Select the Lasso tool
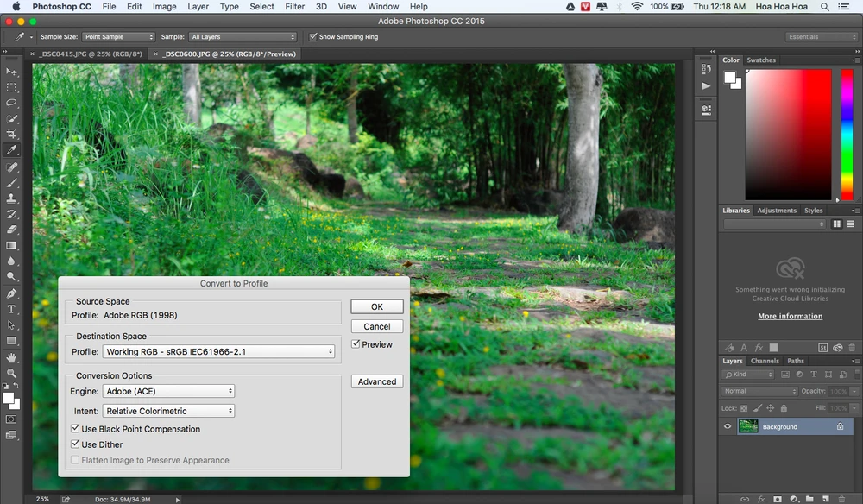 click(12, 103)
